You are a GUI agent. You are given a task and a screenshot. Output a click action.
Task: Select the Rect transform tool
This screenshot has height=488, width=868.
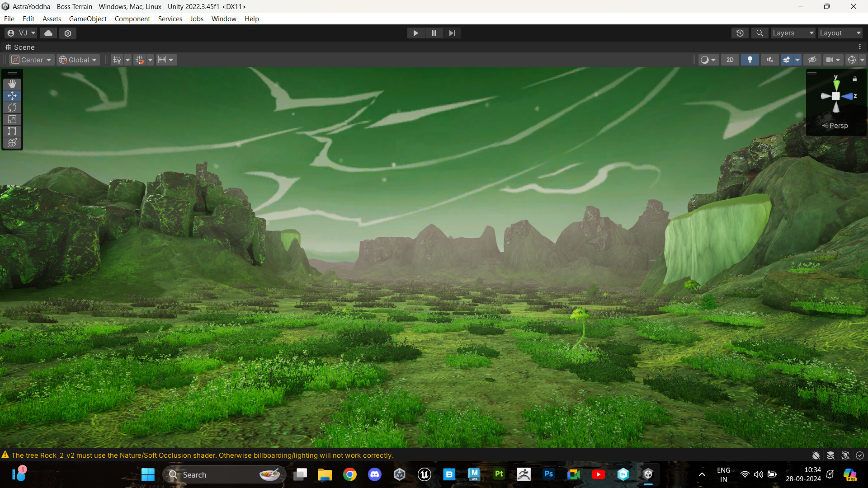[12, 131]
